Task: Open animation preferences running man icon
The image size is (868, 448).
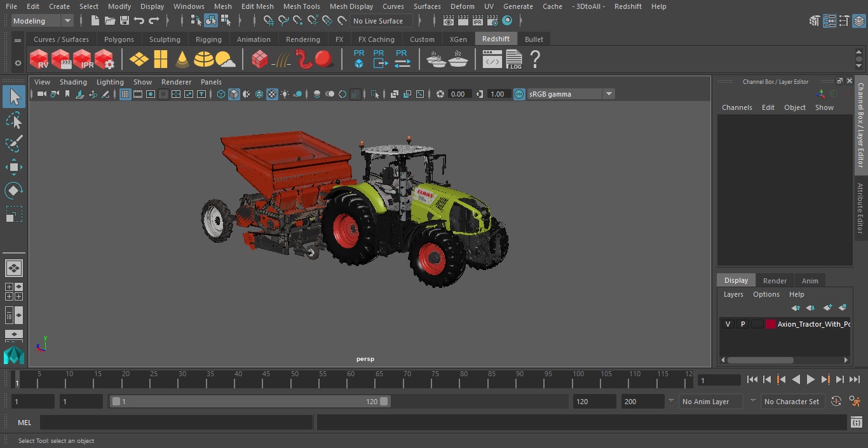Action: click(855, 402)
